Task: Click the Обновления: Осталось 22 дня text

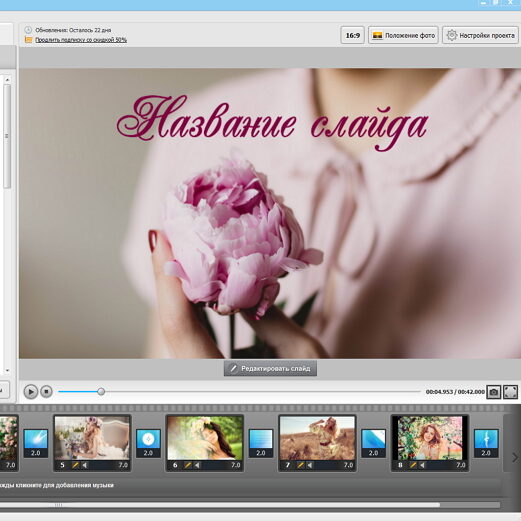Action: [73, 30]
